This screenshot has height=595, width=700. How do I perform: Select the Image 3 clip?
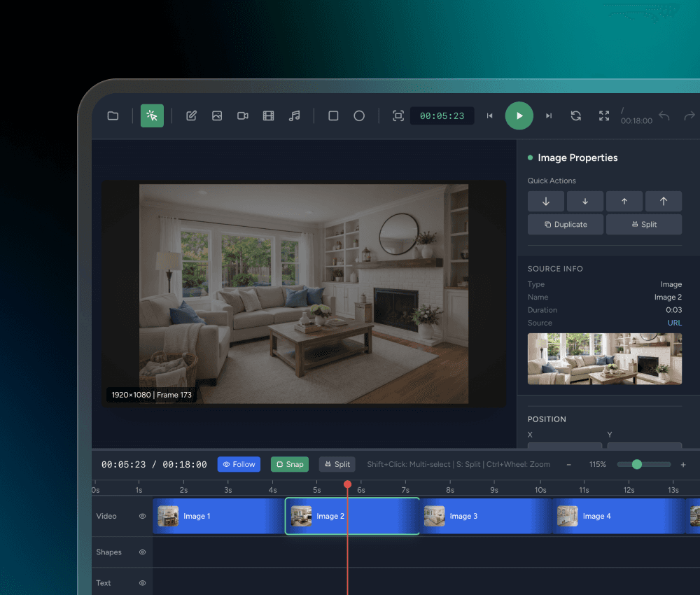click(486, 516)
